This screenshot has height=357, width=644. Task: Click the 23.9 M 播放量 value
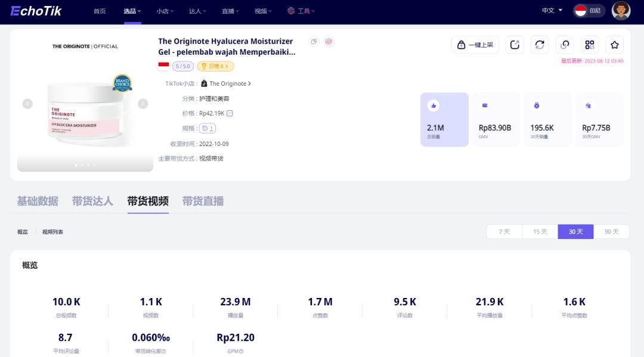(236, 302)
